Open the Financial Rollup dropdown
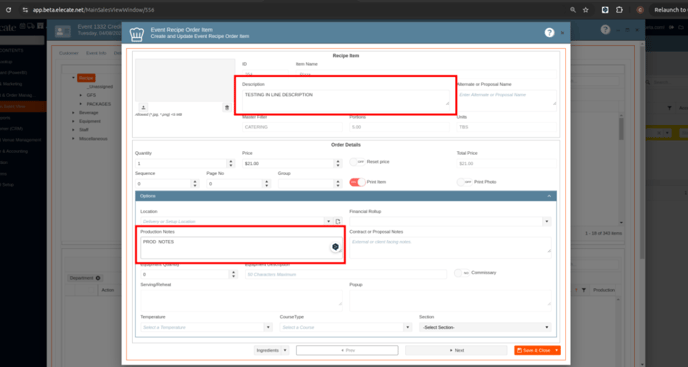The image size is (688, 367). [x=546, y=222]
